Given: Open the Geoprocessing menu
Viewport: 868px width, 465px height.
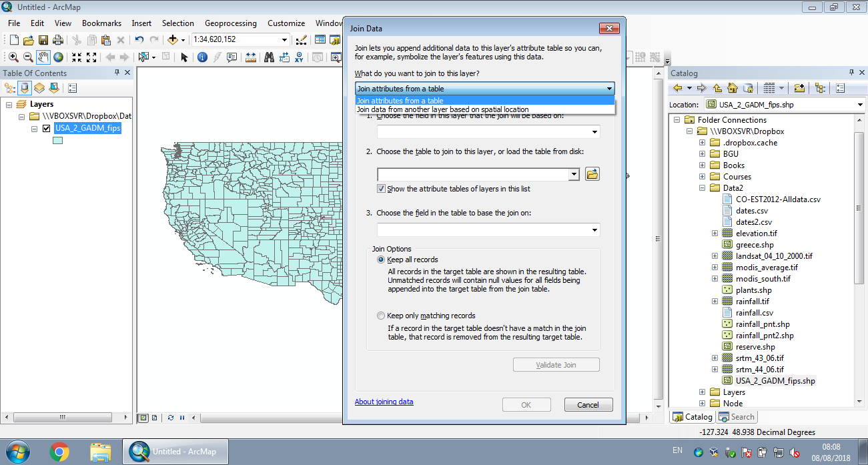Looking at the screenshot, I should coord(230,23).
